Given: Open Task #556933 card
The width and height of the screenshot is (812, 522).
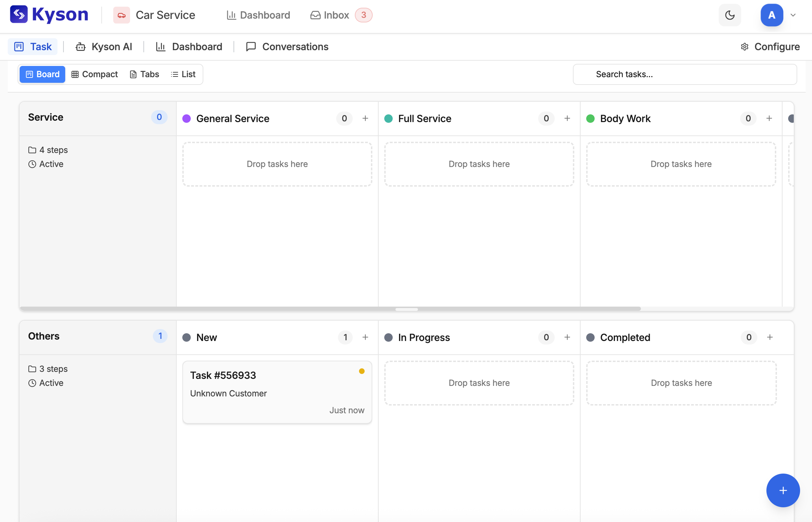Looking at the screenshot, I should 277,392.
